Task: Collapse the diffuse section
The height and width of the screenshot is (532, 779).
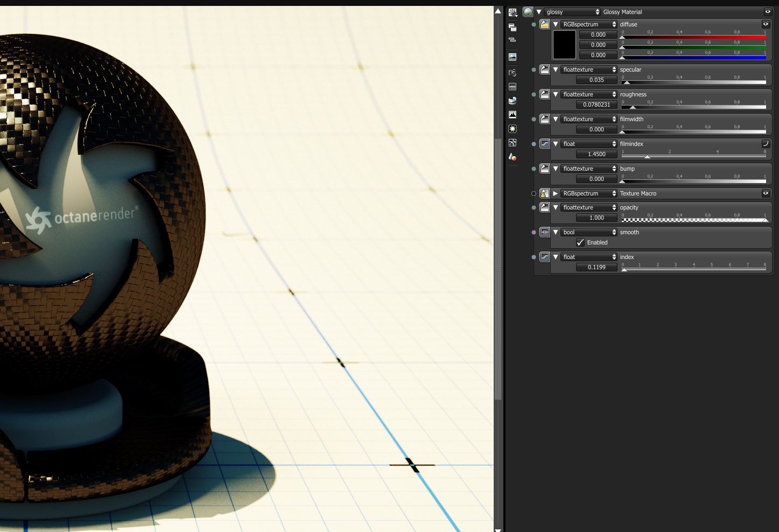Action: tap(556, 24)
